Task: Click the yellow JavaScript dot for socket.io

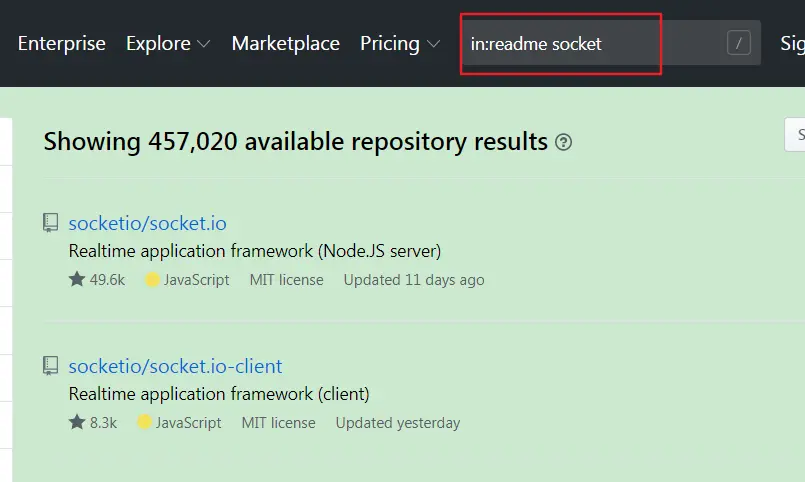Action: [153, 280]
